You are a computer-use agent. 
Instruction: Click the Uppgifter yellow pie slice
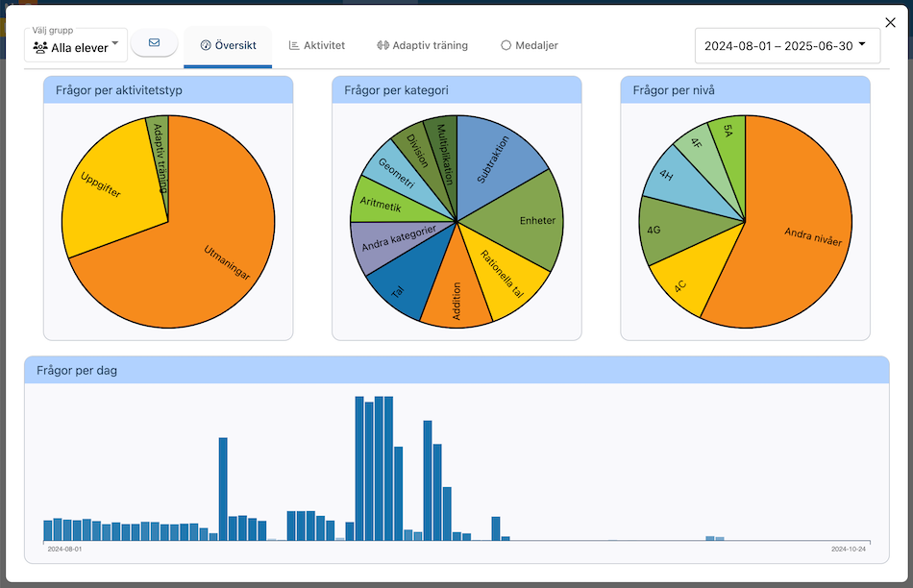click(113, 186)
